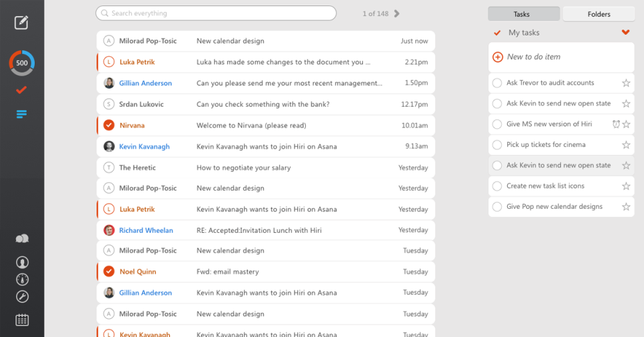
Task: Open the wrench settings icon
Action: pos(22,296)
